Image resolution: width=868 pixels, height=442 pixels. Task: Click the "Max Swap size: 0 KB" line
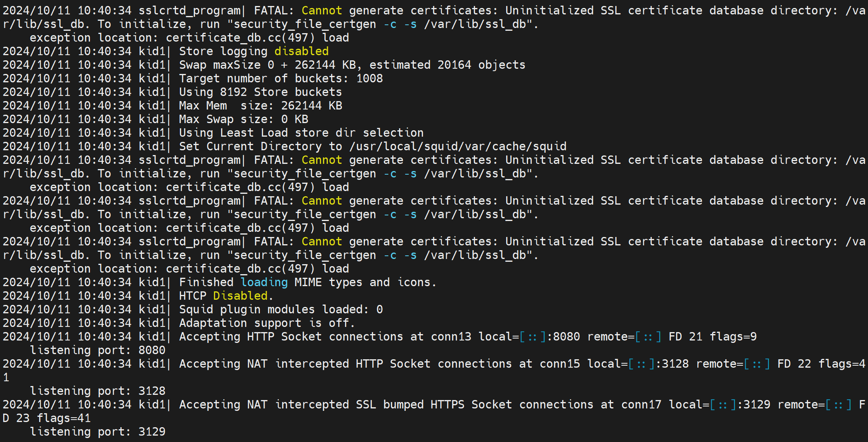pyautogui.click(x=243, y=119)
